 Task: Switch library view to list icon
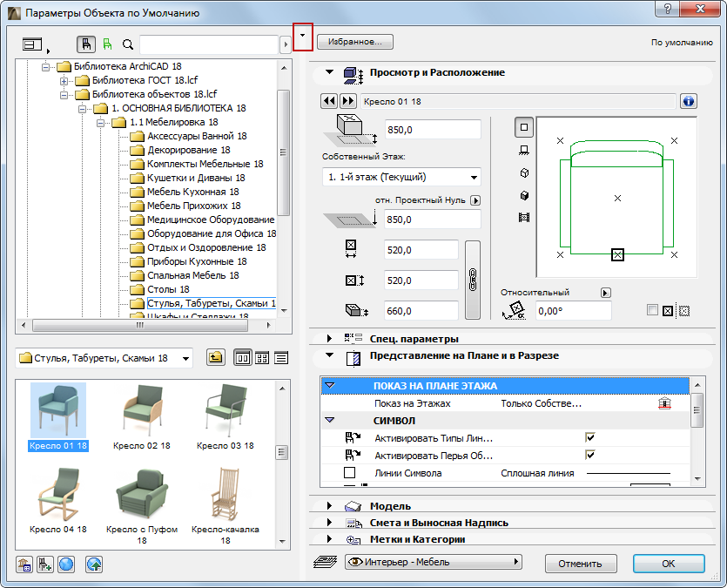click(x=281, y=358)
